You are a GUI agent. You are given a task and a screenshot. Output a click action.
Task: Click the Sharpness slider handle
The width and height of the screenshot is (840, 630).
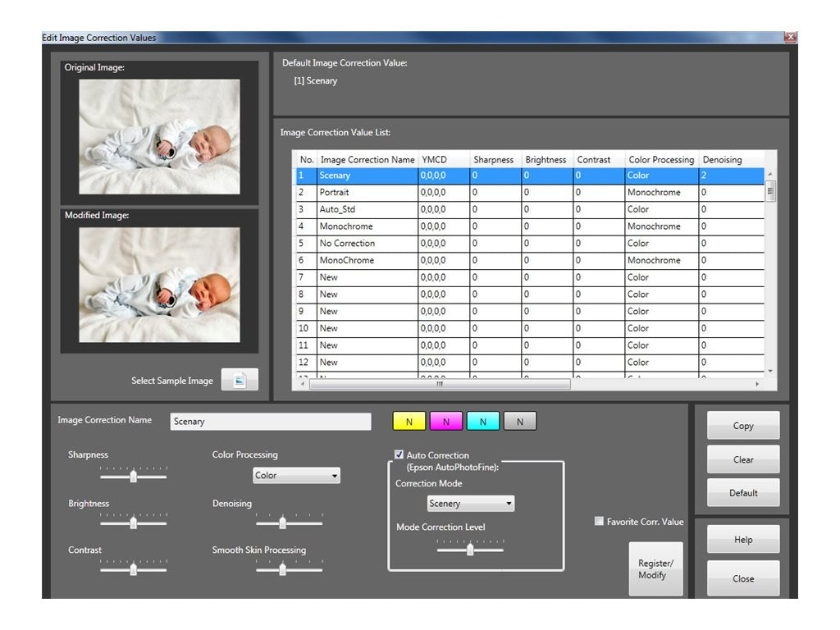134,476
